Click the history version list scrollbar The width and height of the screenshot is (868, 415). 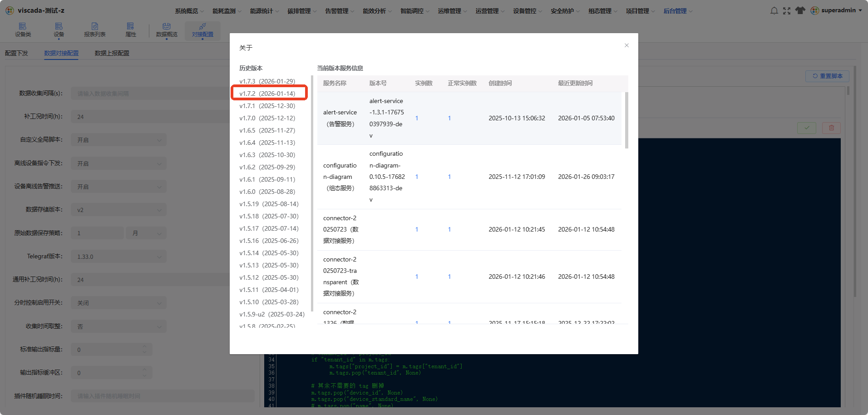[312, 193]
